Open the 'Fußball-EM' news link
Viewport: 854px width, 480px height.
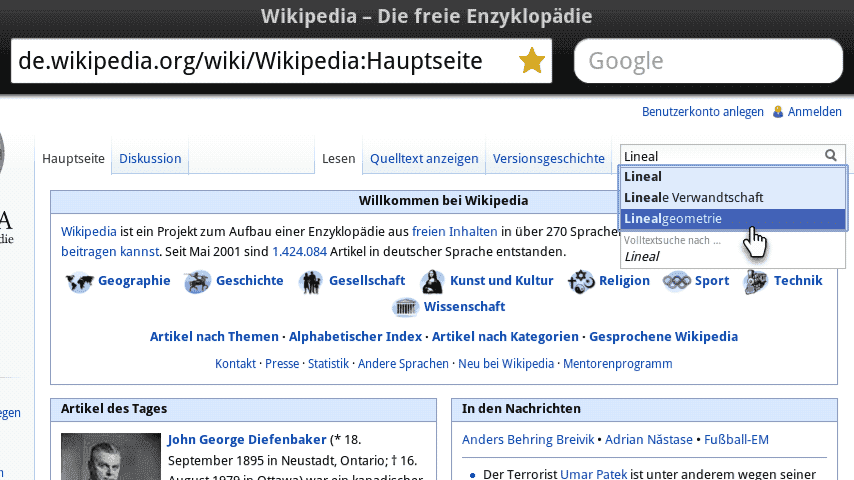pos(736,440)
